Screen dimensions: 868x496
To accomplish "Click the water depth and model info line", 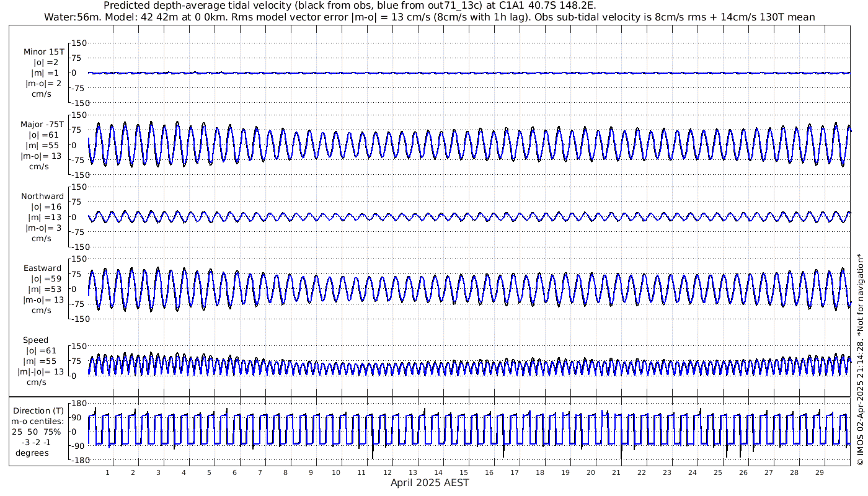I will pyautogui.click(x=430, y=17).
